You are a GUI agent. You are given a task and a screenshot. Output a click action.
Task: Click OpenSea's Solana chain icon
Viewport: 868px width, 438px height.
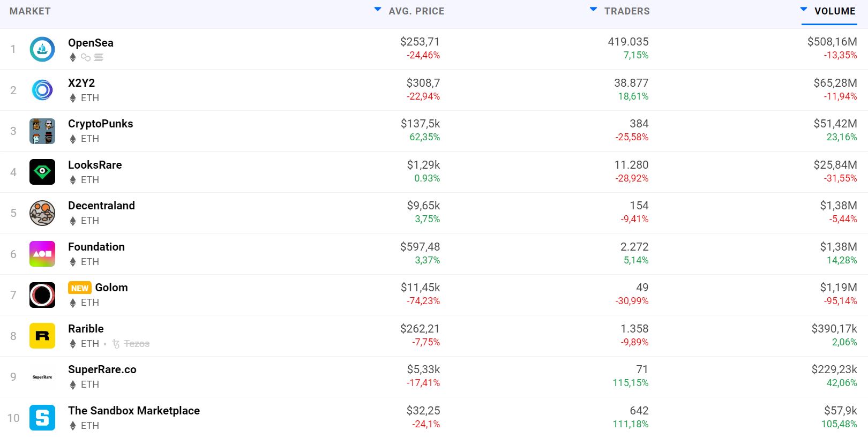click(99, 57)
